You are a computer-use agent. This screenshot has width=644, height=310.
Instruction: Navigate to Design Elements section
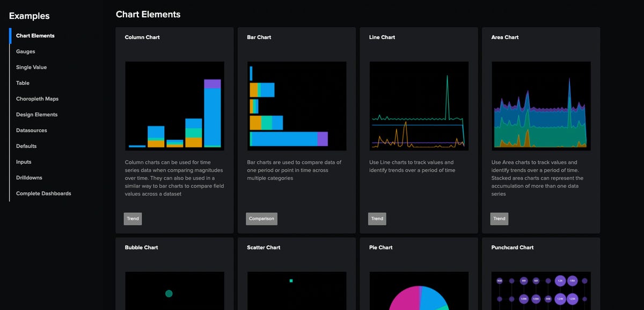pyautogui.click(x=36, y=114)
